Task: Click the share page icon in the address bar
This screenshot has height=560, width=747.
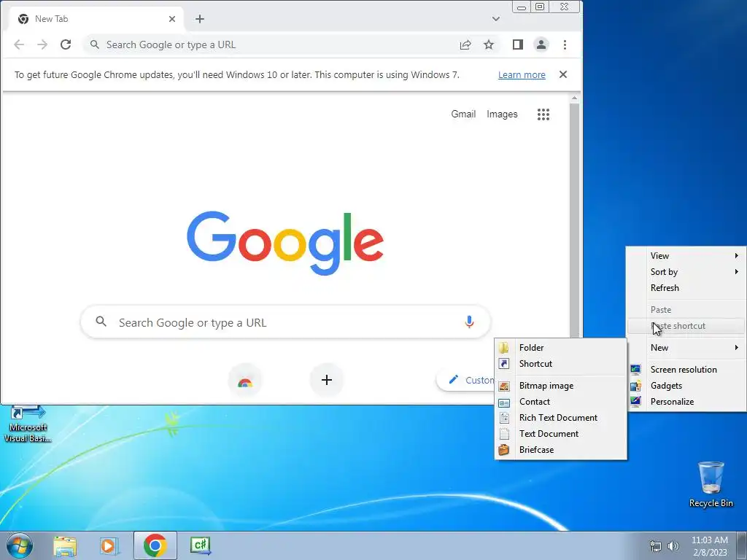Action: (x=465, y=44)
